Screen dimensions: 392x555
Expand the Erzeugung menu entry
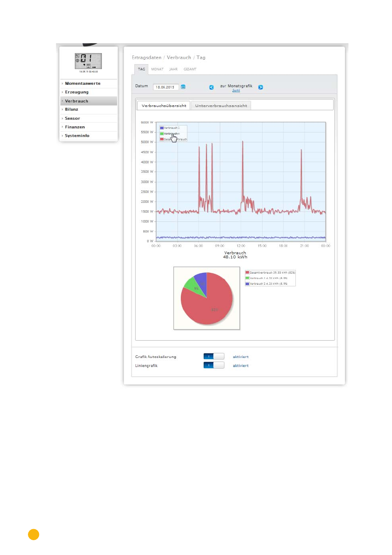pyautogui.click(x=89, y=92)
